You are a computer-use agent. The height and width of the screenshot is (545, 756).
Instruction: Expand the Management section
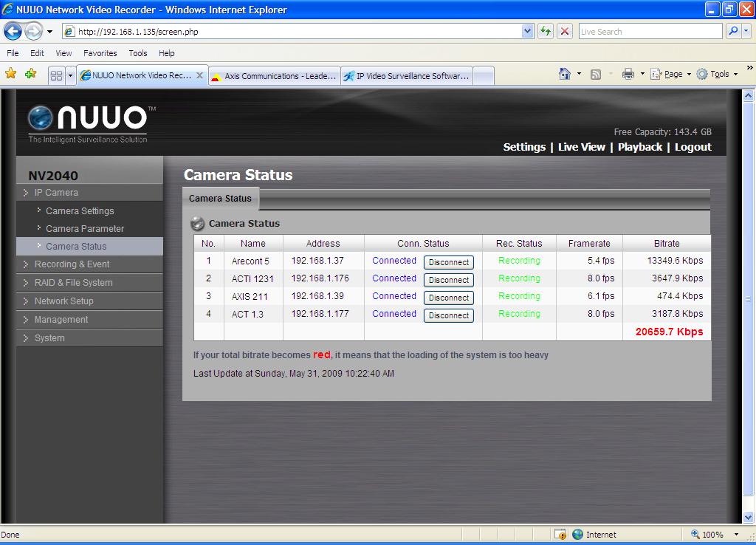tap(89, 319)
